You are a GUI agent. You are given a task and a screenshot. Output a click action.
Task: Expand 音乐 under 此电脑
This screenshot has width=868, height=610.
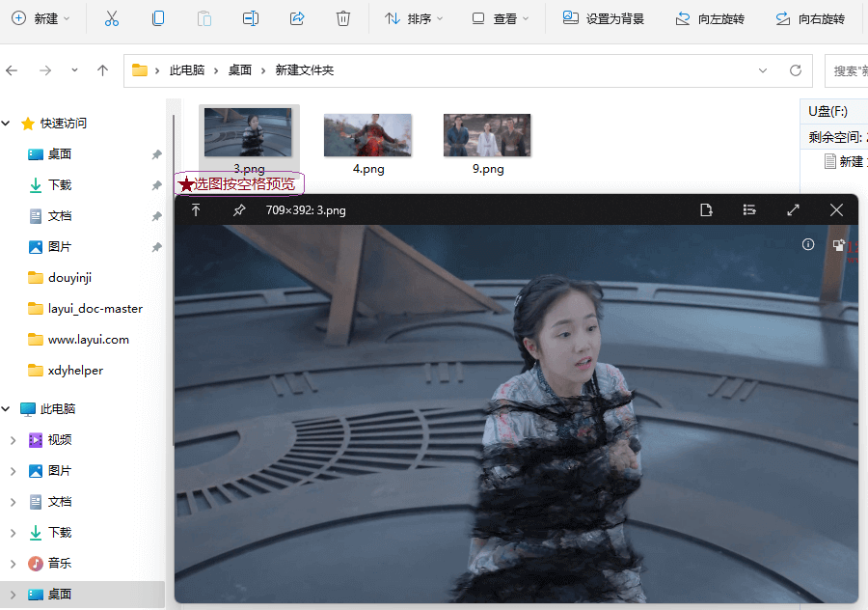click(x=14, y=564)
